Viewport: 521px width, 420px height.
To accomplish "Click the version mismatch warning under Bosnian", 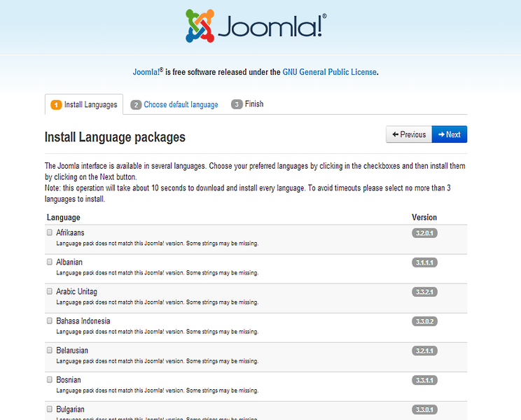I will pos(157,391).
